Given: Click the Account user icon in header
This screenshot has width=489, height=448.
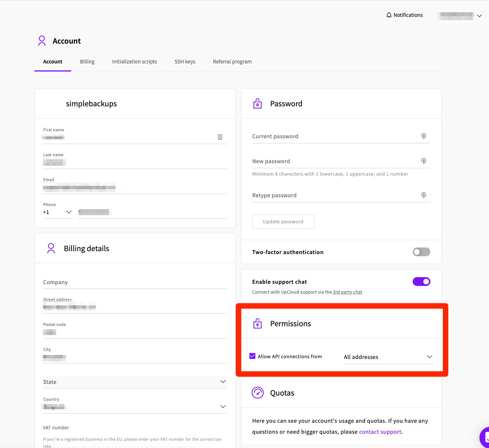Looking at the screenshot, I should 42,41.
